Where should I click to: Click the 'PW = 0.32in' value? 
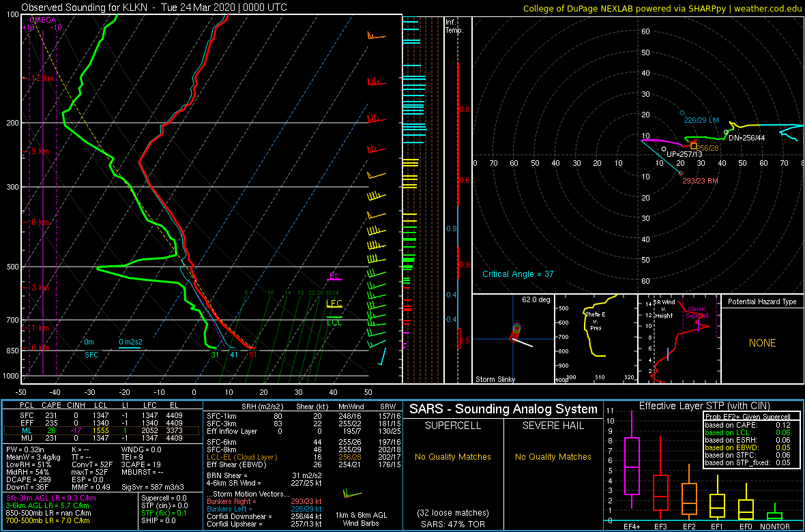click(26, 450)
